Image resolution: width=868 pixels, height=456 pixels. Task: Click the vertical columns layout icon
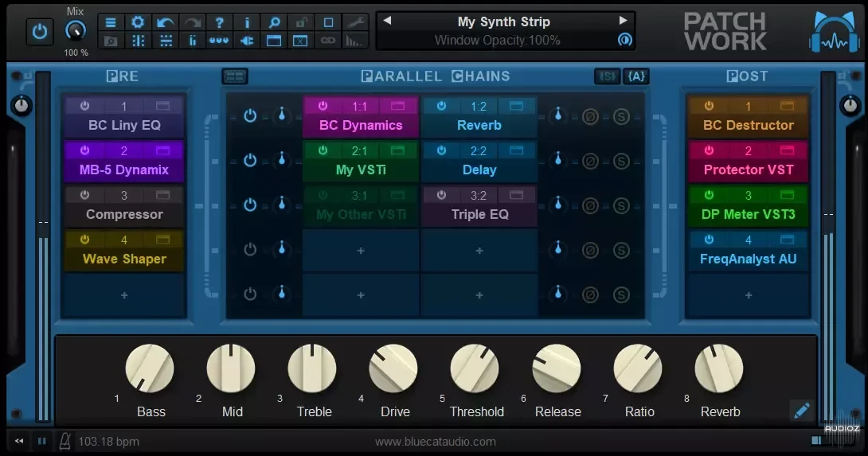point(138,41)
